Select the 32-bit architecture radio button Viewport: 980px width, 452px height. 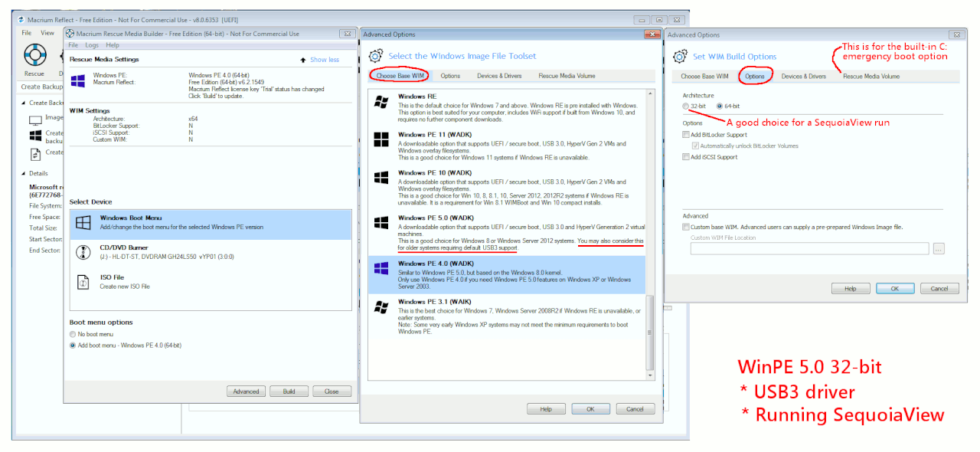coord(685,106)
